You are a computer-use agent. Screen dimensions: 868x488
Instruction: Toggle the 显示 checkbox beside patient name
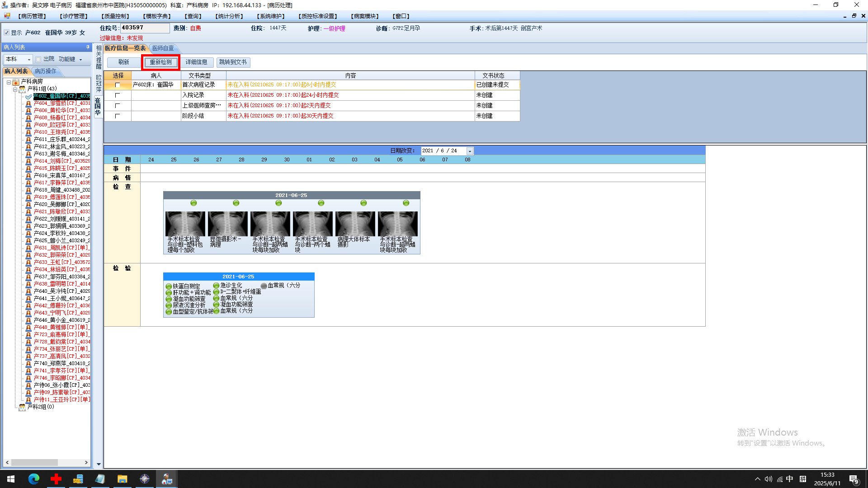7,33
